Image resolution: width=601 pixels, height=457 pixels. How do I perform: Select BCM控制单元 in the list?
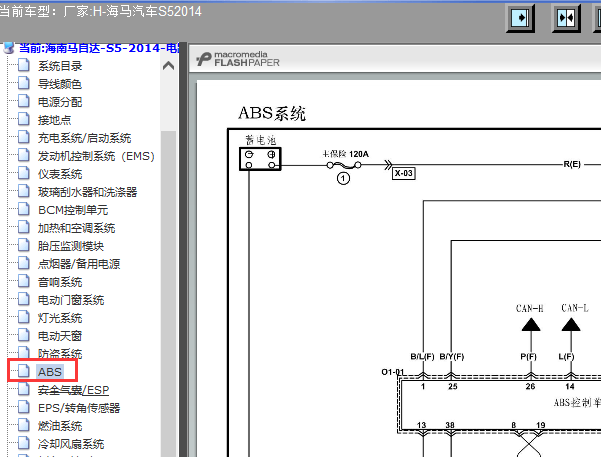(x=73, y=210)
